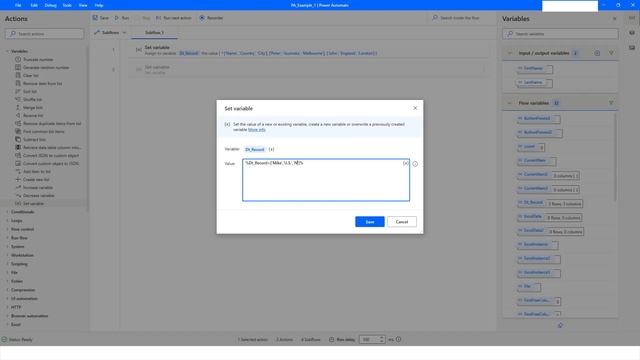
Task: Select Set variable action in Actions pane
Action: (33, 203)
